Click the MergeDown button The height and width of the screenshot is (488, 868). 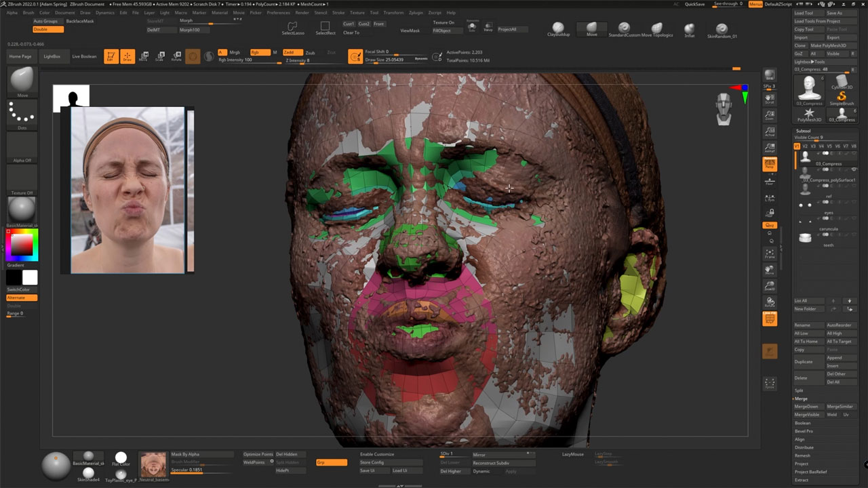[806, 407]
